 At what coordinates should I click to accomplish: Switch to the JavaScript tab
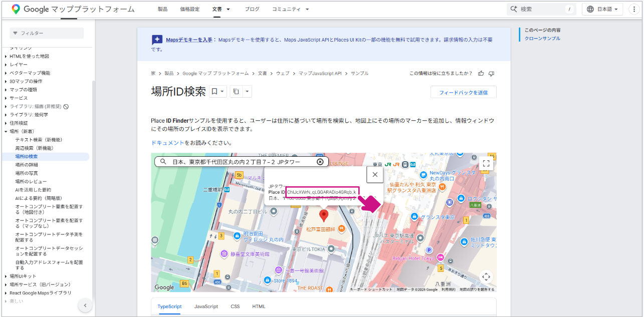(x=206, y=306)
